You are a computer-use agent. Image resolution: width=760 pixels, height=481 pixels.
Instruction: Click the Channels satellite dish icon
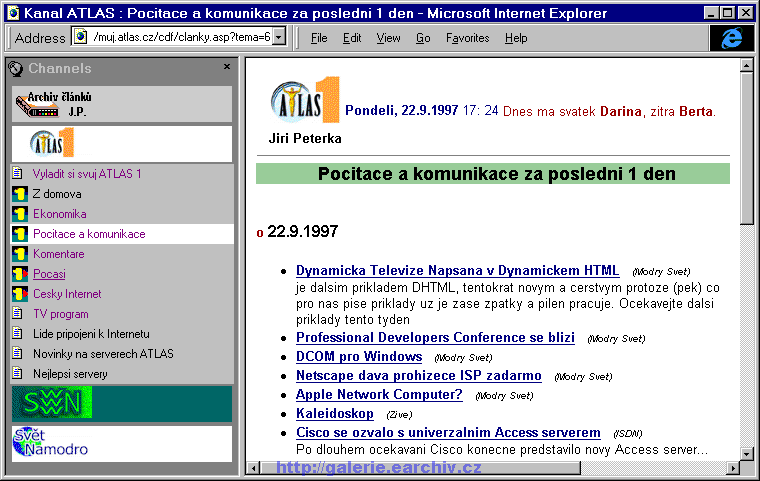tap(16, 69)
